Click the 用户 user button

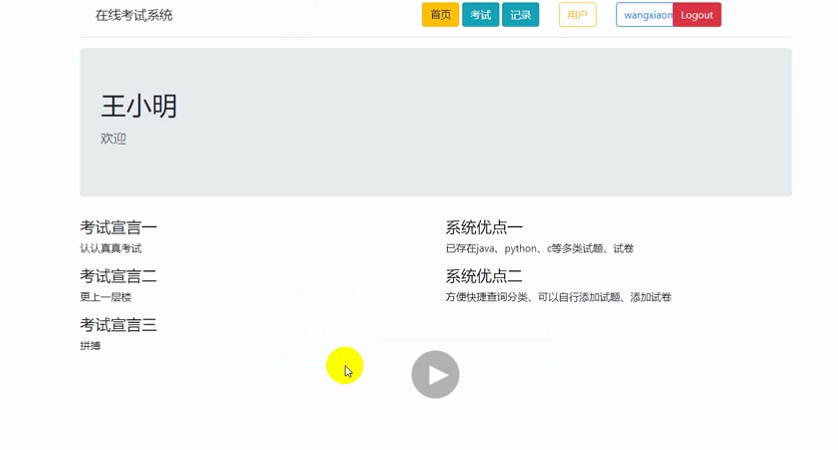tap(577, 15)
